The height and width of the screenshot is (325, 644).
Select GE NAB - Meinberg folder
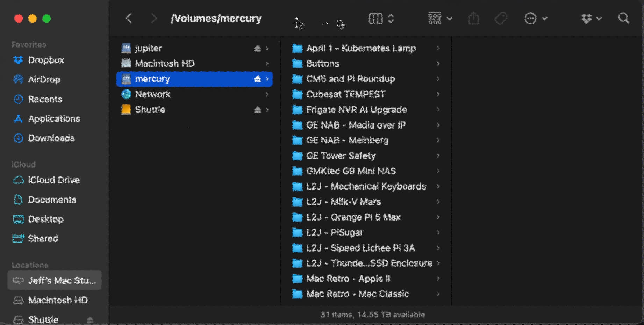366,140
